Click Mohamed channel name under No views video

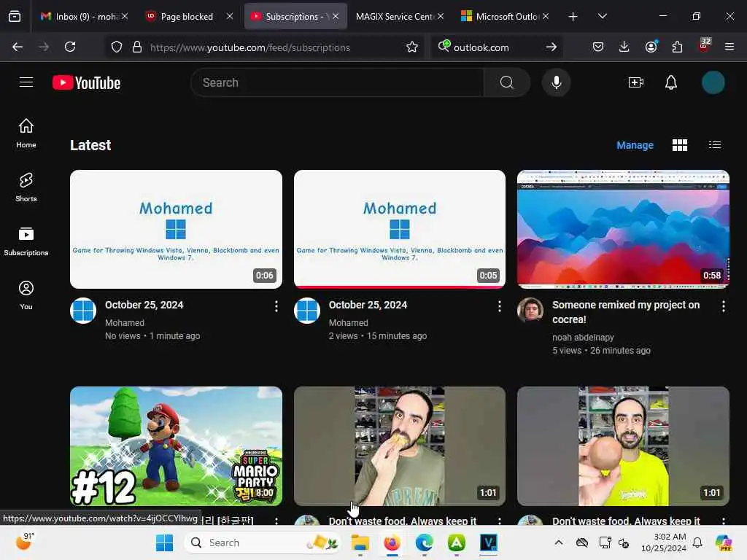pos(124,322)
